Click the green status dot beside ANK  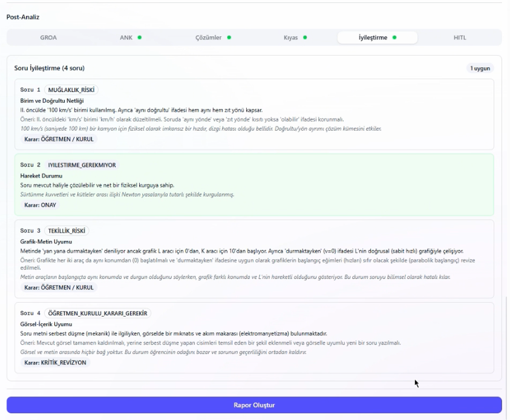140,38
